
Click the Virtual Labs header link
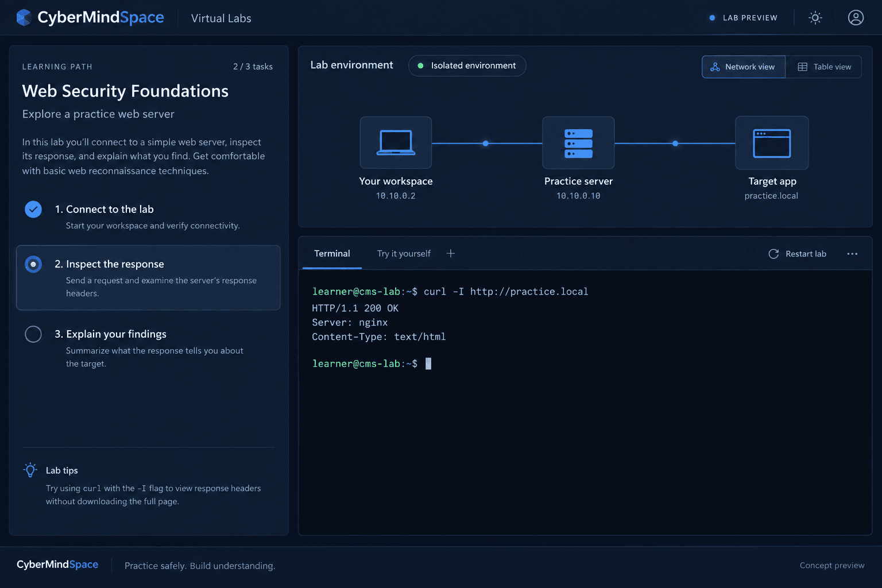click(x=221, y=18)
